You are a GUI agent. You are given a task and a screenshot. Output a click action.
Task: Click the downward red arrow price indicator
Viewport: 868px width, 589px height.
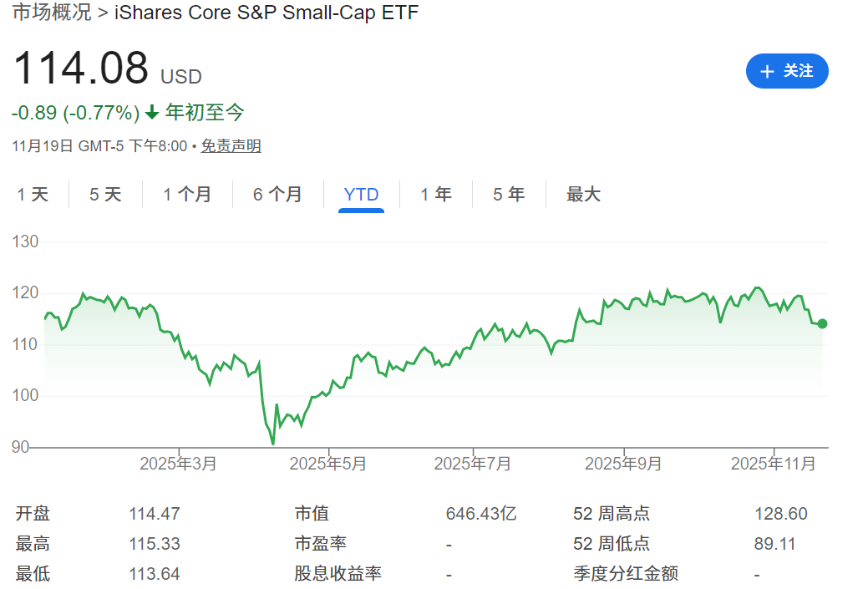point(150,113)
